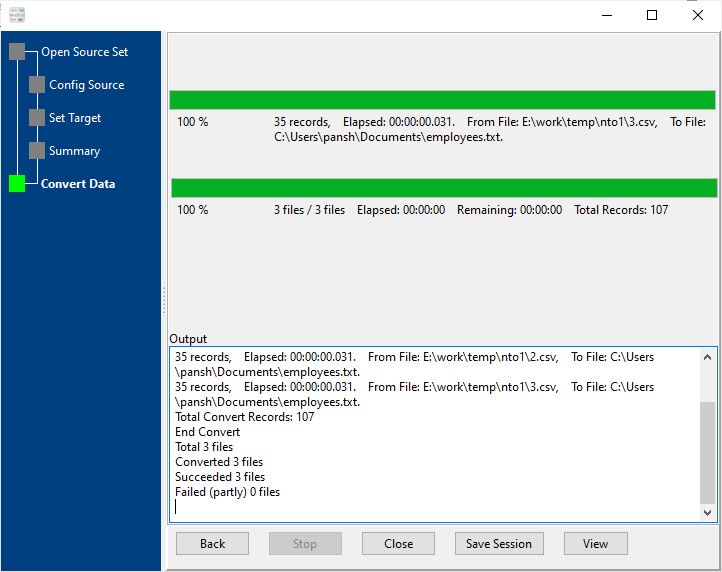Click the Config Source step square icon
This screenshot has height=572, width=722.
[37, 85]
